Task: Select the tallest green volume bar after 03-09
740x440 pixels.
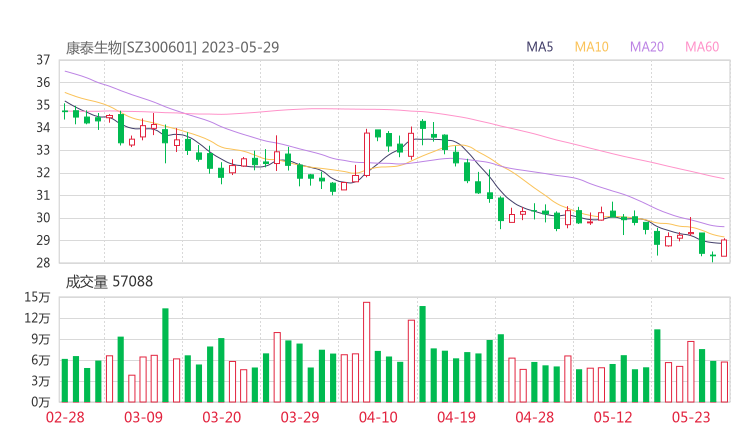Action: [x=166, y=355]
